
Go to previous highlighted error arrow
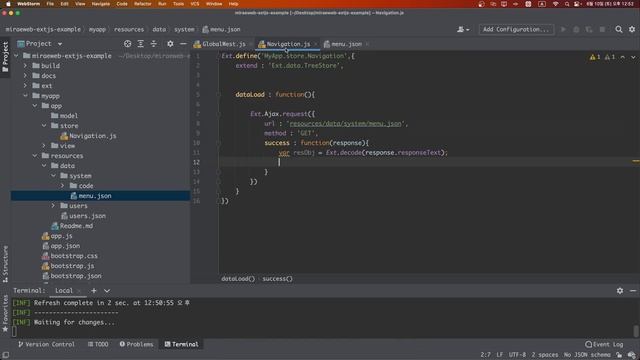coord(623,57)
